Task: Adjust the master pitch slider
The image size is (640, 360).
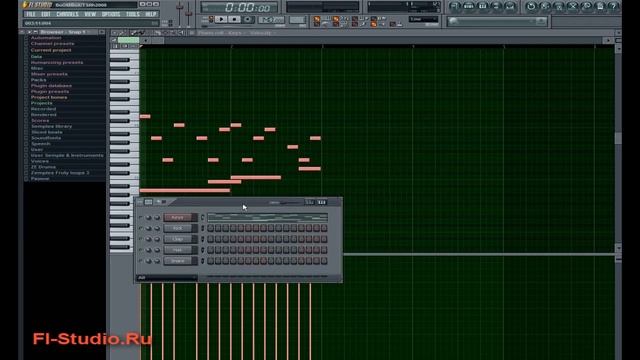Action: [189, 14]
